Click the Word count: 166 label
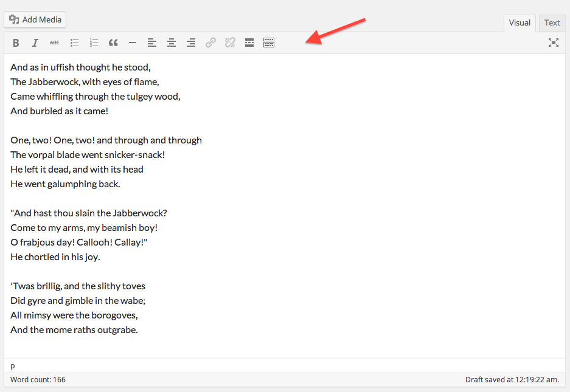Image resolution: width=570 pixels, height=392 pixels. tap(38, 380)
